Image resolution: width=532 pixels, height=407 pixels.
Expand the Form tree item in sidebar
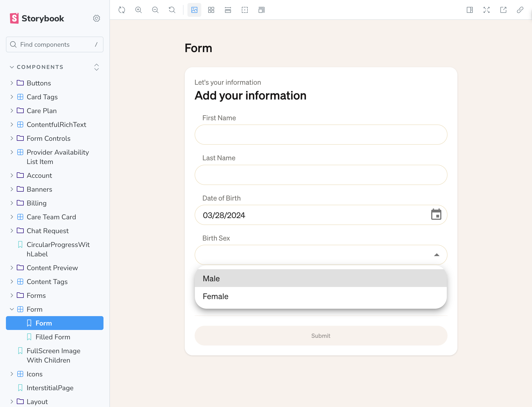(12, 309)
